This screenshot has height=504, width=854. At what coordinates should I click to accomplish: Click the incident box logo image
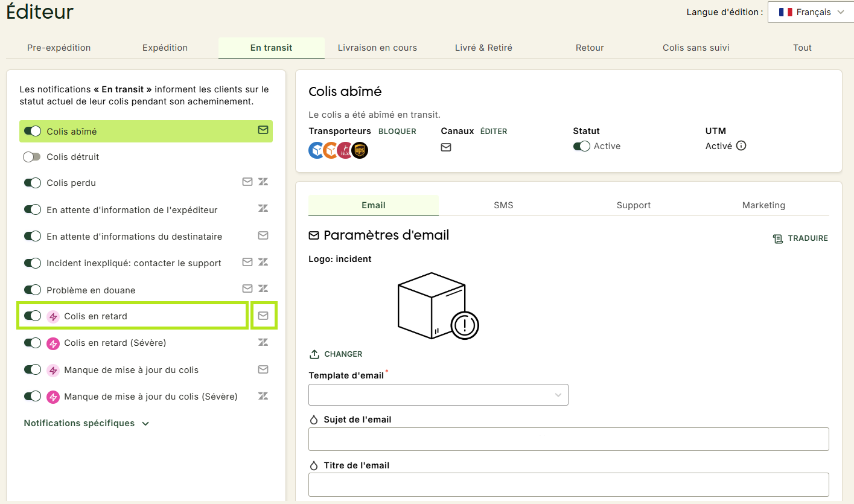[x=438, y=306]
